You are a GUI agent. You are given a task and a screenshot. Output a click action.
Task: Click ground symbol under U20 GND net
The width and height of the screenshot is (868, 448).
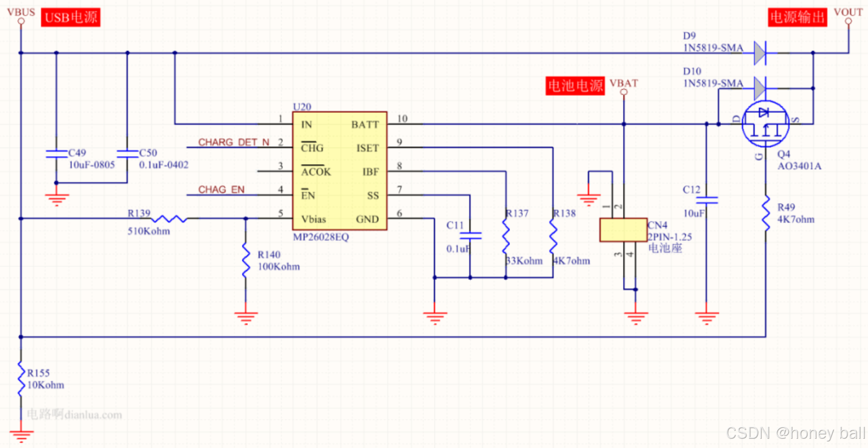(x=435, y=318)
